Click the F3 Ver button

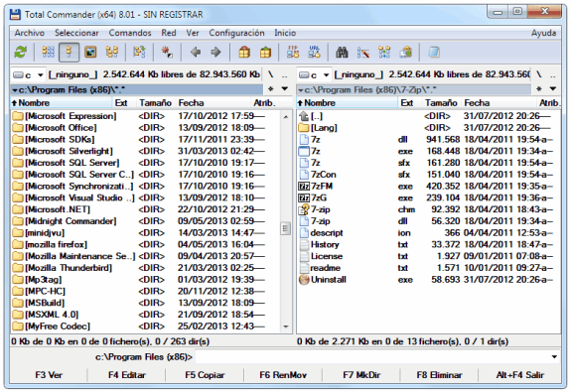[49, 375]
